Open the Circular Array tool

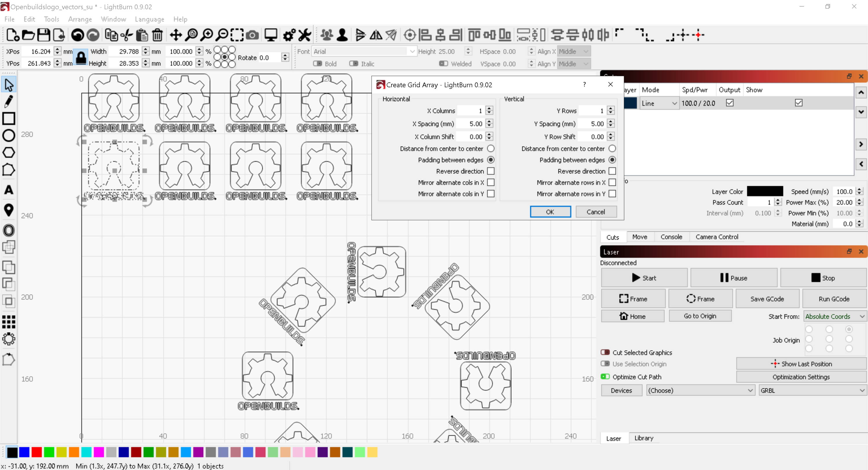pyautogui.click(x=9, y=339)
